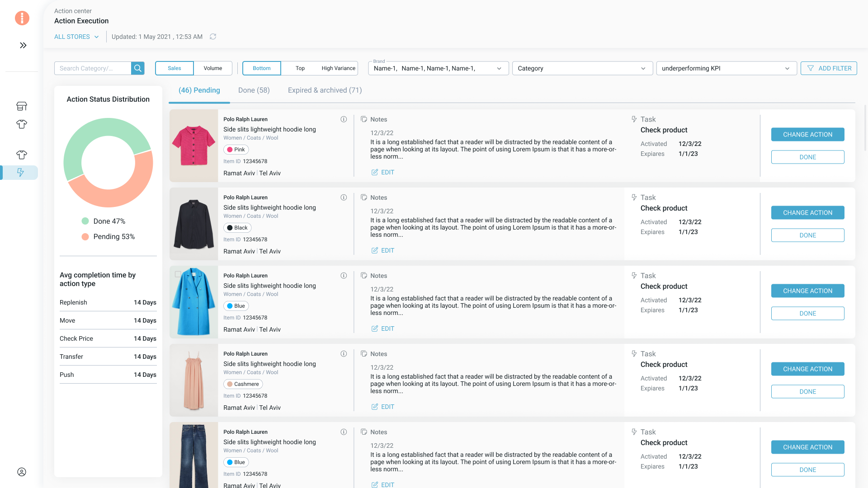
Task: Click the refresh icon next to Updated time
Action: [x=213, y=37]
